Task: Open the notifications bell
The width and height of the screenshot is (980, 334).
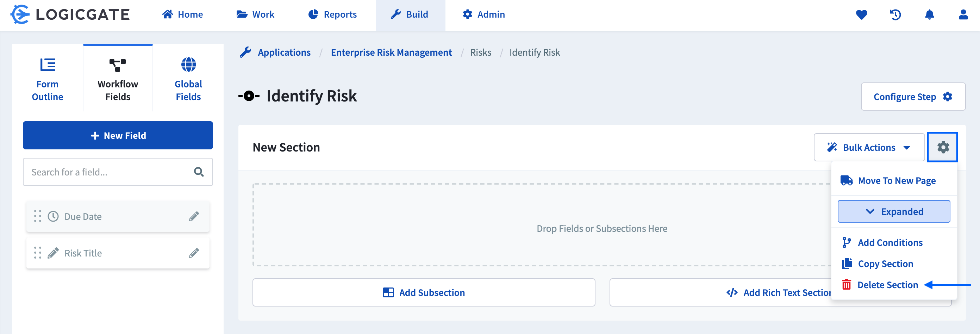Action: tap(929, 14)
